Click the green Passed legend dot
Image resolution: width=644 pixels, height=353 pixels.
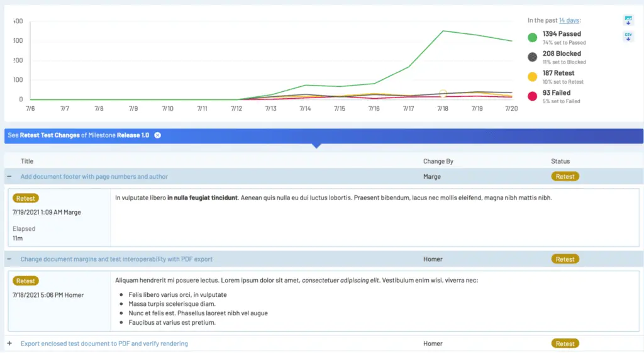coord(532,37)
